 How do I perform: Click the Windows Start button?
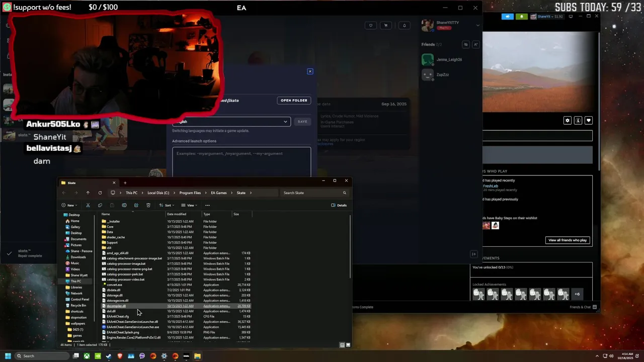point(8,356)
